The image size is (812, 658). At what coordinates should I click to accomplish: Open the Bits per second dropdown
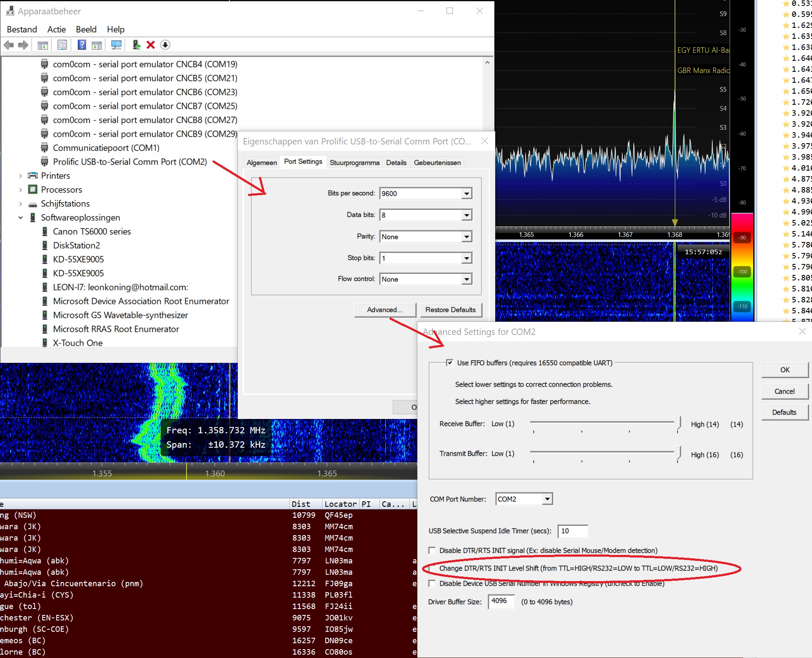pyautogui.click(x=466, y=193)
